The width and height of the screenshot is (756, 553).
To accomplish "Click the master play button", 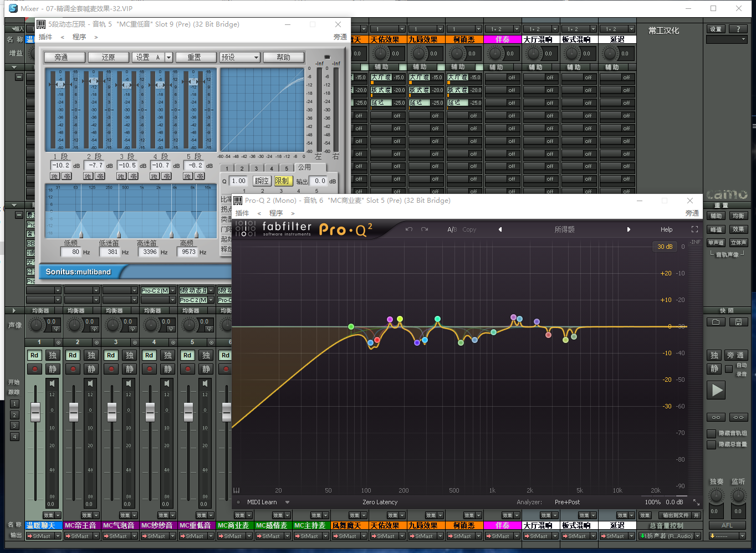I will pyautogui.click(x=717, y=390).
